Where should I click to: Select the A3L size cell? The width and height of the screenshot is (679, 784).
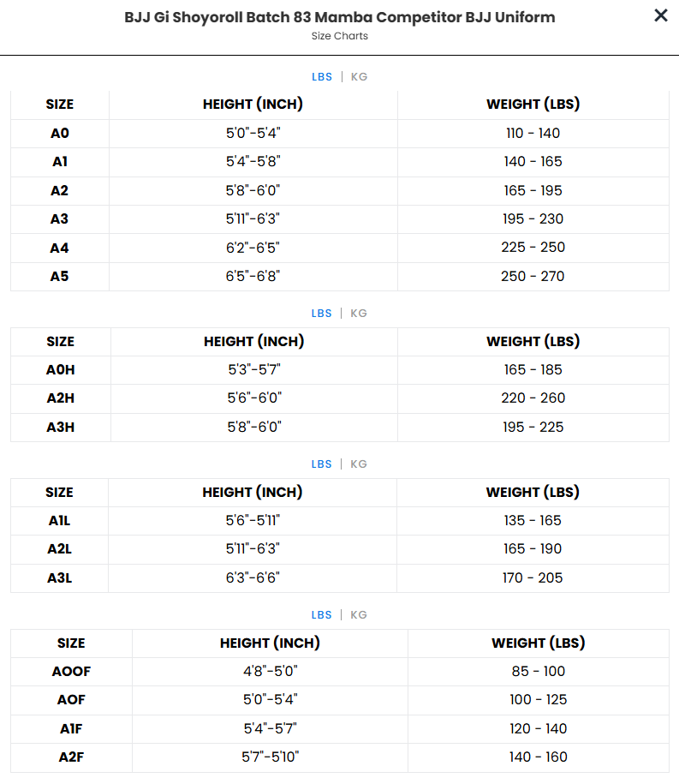tap(60, 578)
